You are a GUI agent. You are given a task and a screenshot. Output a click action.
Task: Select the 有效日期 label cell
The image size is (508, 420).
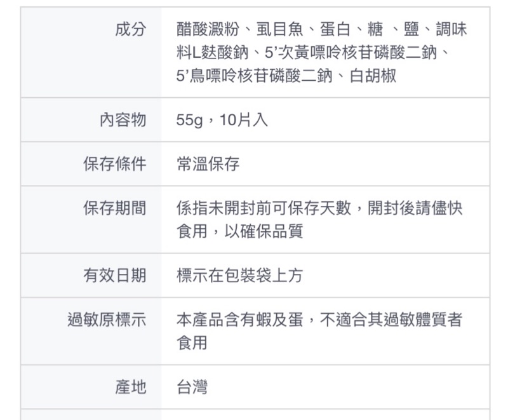114,275
